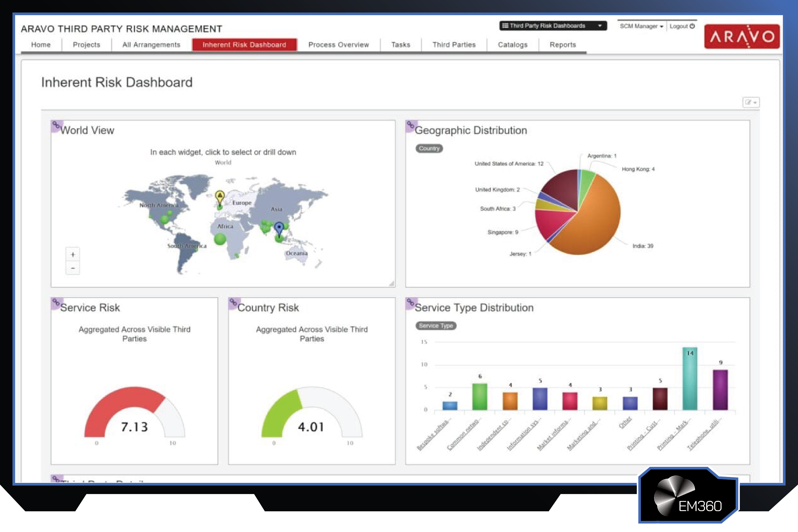Select the Inherent Risk Dashboard tab

point(244,45)
